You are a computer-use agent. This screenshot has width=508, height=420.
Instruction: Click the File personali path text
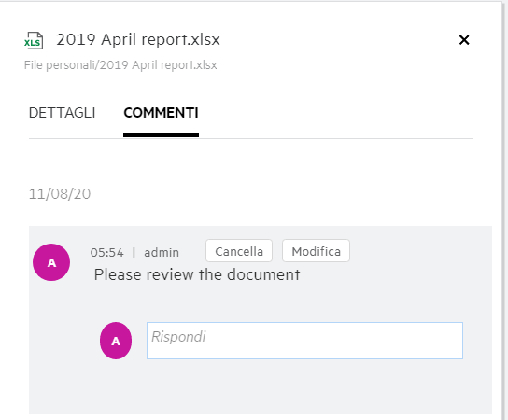pos(120,65)
